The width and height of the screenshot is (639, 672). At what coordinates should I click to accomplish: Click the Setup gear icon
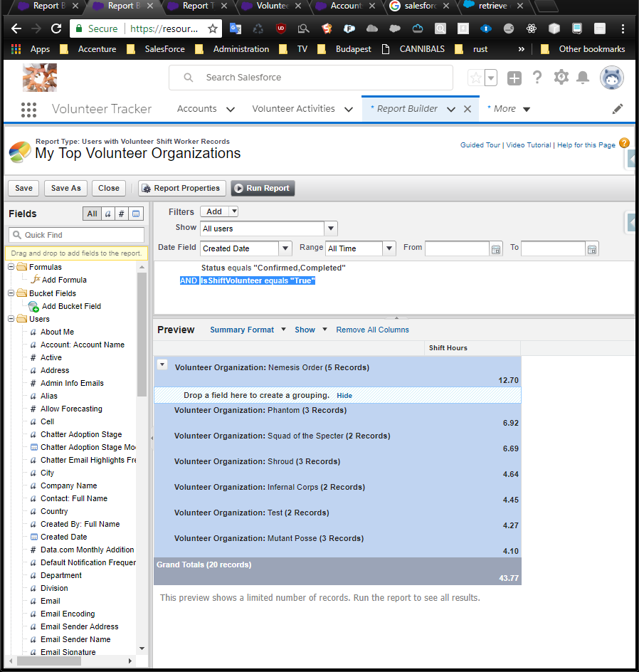561,78
